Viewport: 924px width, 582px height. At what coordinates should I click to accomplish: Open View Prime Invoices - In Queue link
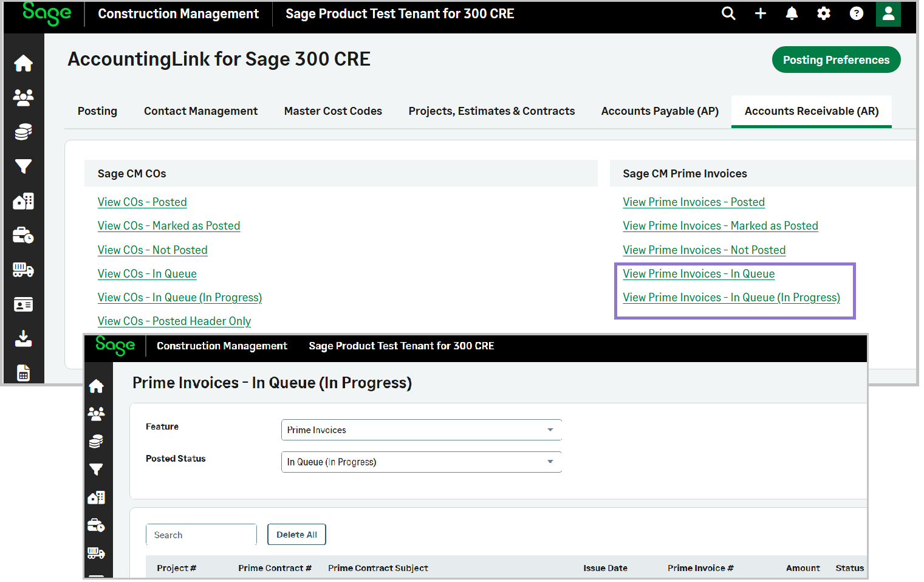[x=699, y=274]
